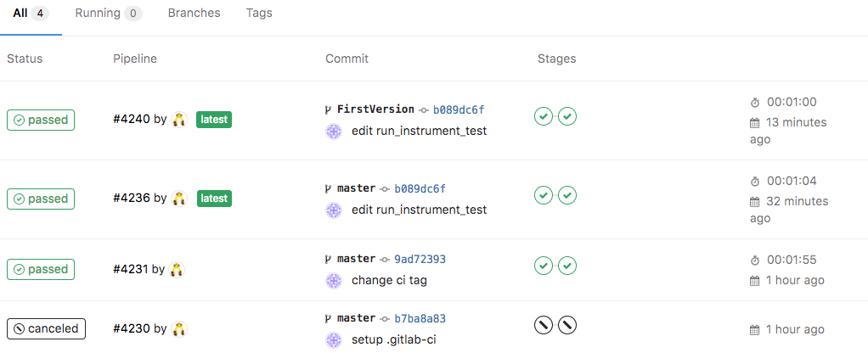This screenshot has height=353, width=868.
Task: Click user avatar beside pipeline #4240
Action: coord(179,120)
